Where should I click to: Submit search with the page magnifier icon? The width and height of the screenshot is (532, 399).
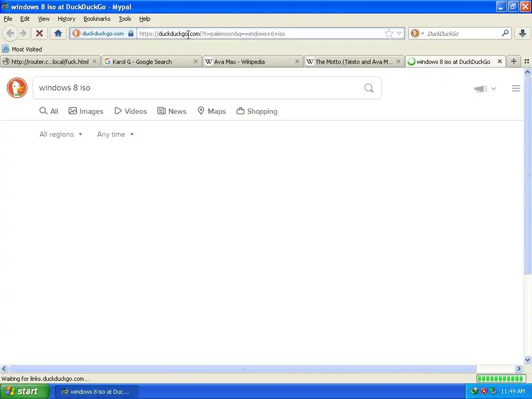(369, 88)
